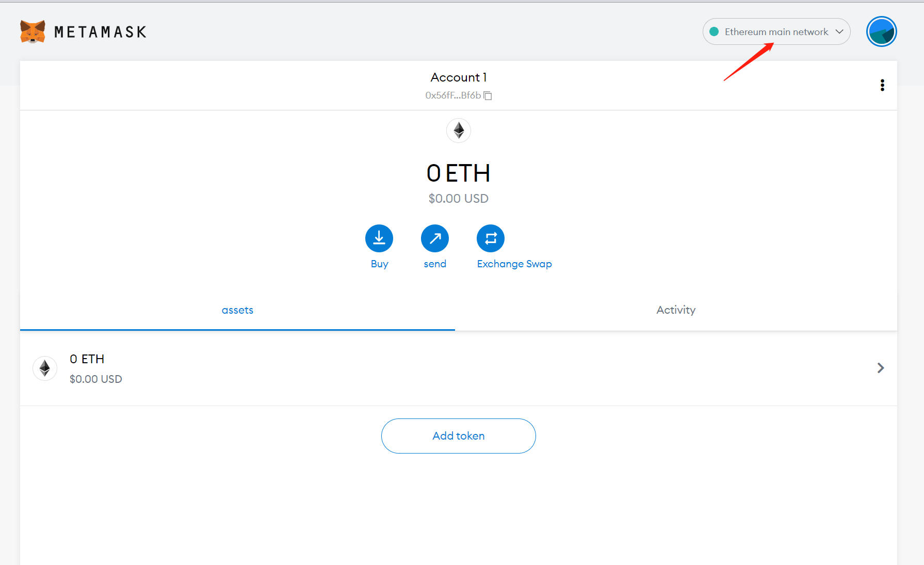Switch to the assets tab
Image resolution: width=924 pixels, height=565 pixels.
tap(237, 310)
